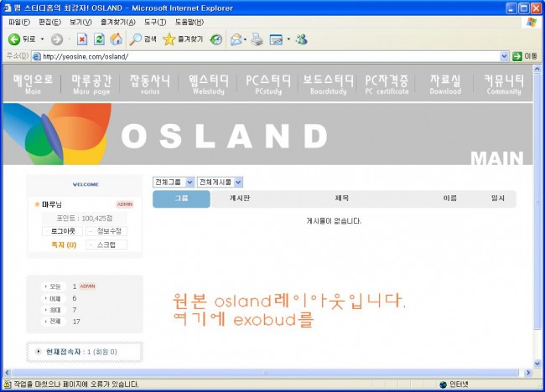Go to the Home page icon
This screenshot has height=392, width=545.
(116, 39)
